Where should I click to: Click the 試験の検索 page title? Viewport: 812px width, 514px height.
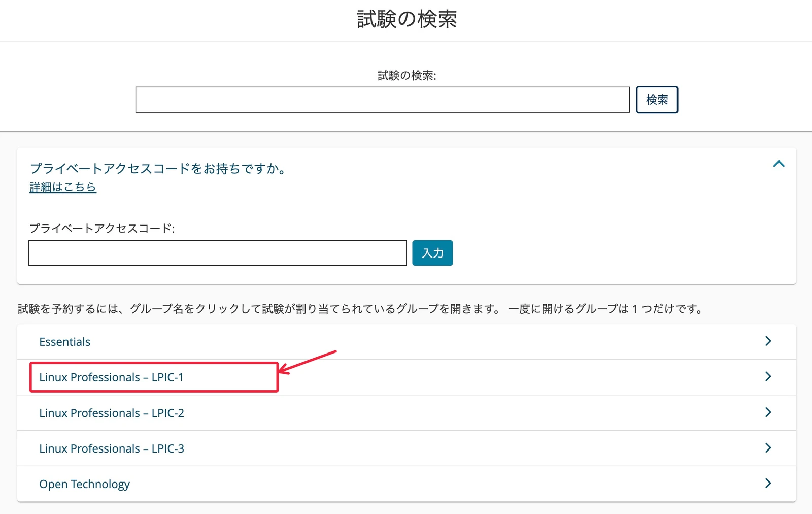[407, 19]
